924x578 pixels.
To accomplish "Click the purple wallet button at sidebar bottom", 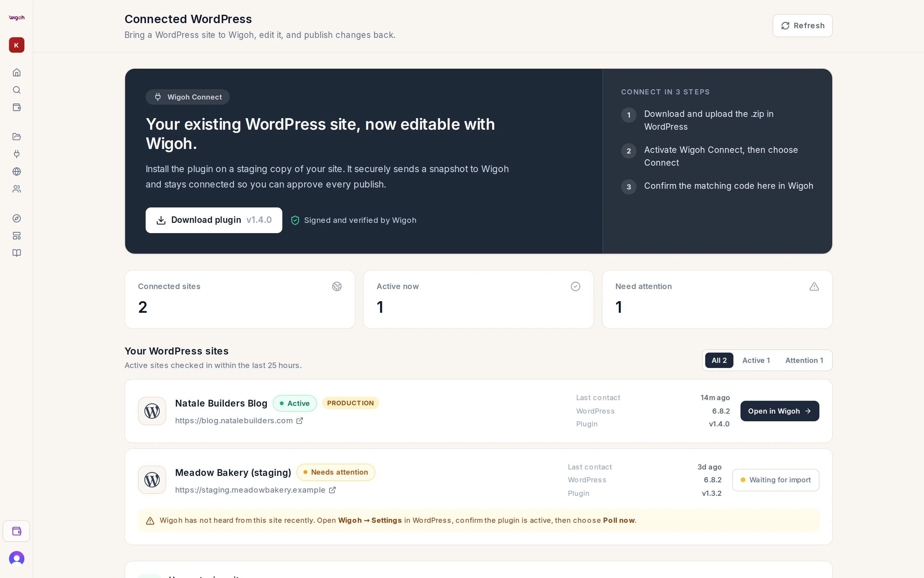I will point(16,531).
